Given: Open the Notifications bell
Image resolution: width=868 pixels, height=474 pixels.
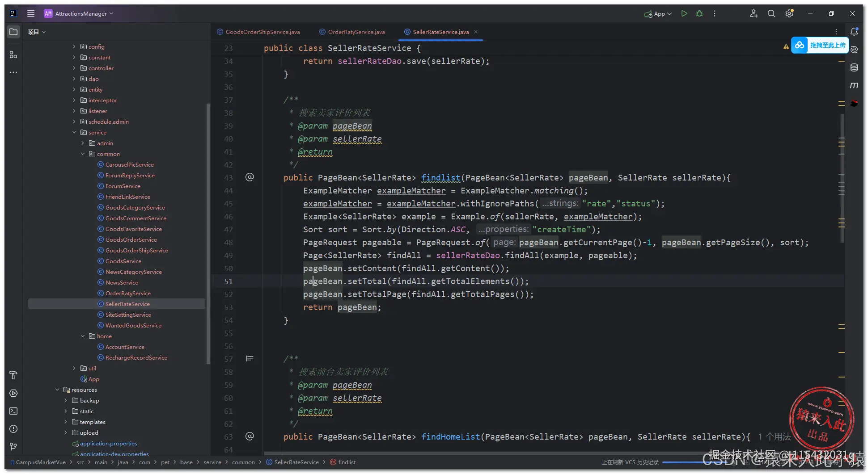Looking at the screenshot, I should click(854, 32).
